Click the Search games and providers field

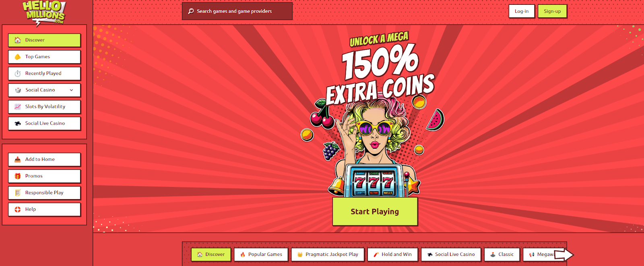[x=237, y=11]
